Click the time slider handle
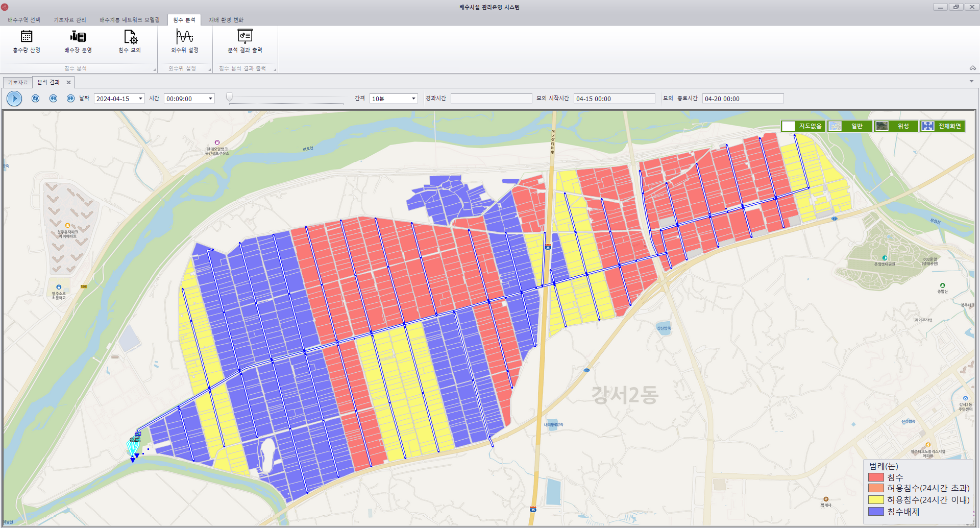 click(x=230, y=97)
